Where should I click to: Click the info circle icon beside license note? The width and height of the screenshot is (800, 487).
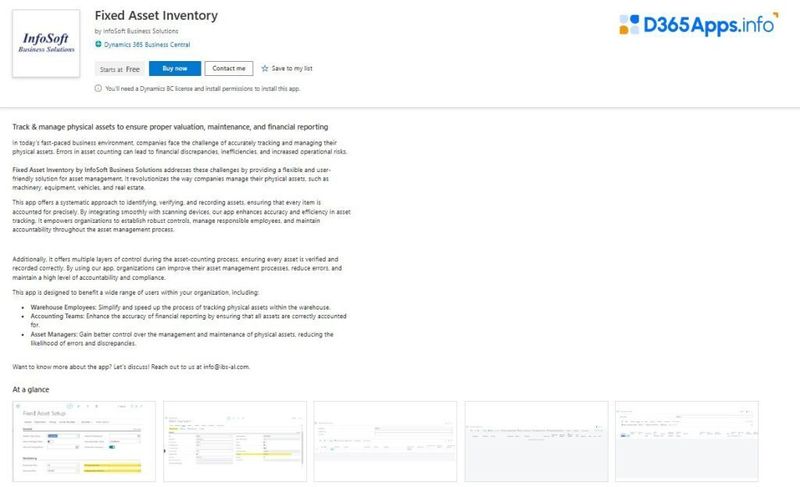tap(98, 88)
